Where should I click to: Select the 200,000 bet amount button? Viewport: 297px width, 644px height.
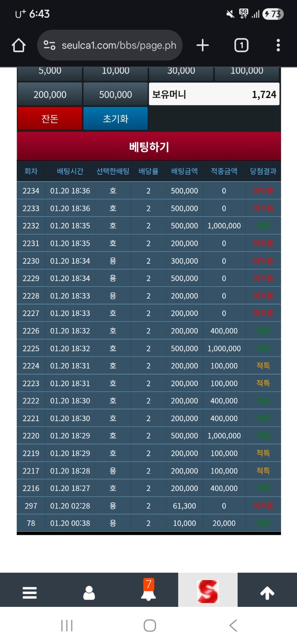[50, 94]
